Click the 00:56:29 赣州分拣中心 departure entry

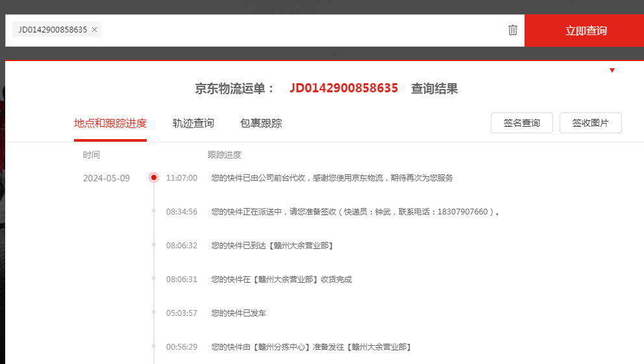tap(312, 346)
